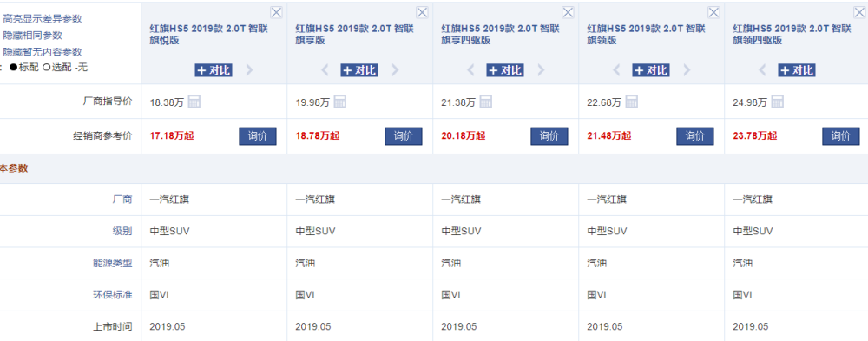Select 2019.05 in the 智联旗领四驱版 column
Viewport: 868px width, 341px height.
751,326
